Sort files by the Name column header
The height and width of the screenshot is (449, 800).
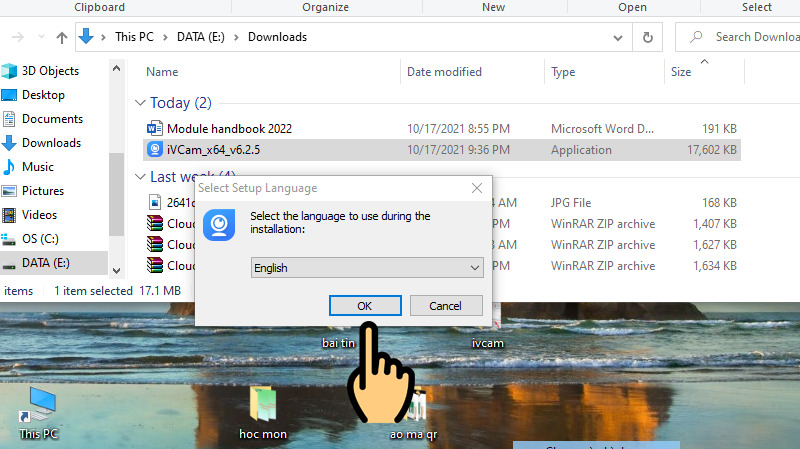pos(162,72)
